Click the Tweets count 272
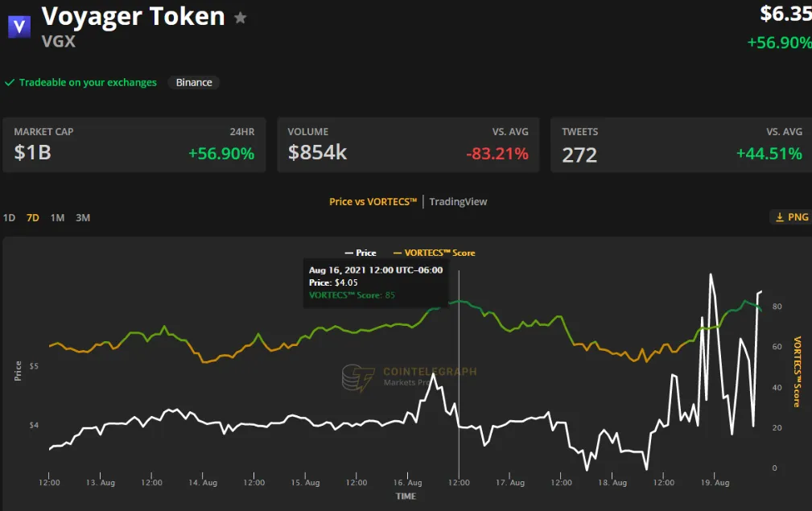This screenshot has width=812, height=511. click(x=579, y=155)
